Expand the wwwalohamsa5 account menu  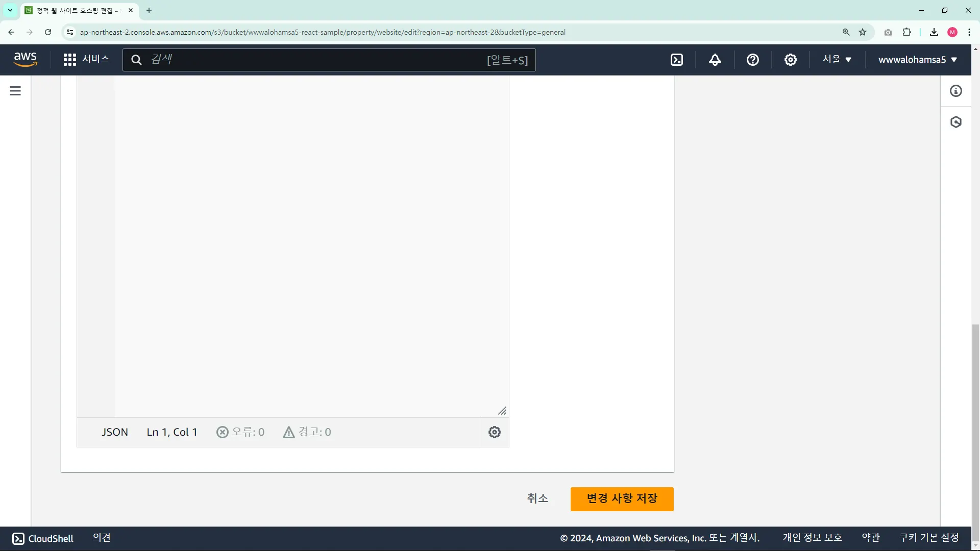point(917,60)
